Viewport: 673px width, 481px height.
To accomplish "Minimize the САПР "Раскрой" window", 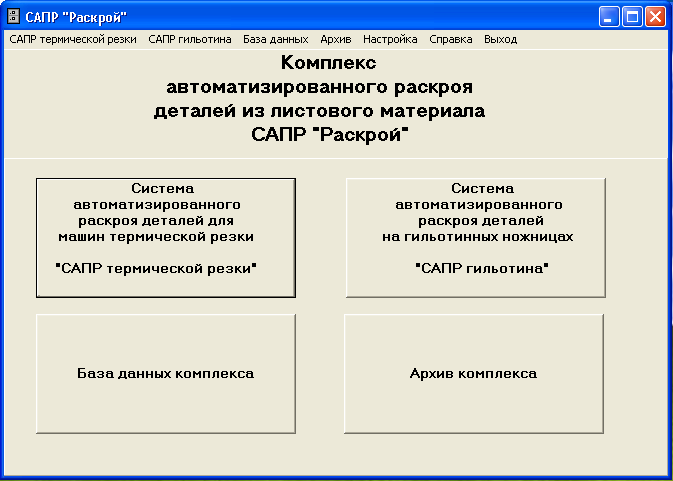I will [x=609, y=17].
